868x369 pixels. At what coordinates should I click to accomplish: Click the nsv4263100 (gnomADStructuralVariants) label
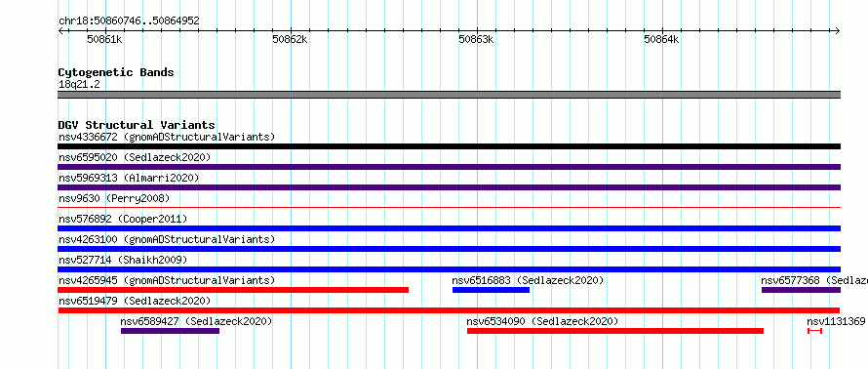click(167, 239)
